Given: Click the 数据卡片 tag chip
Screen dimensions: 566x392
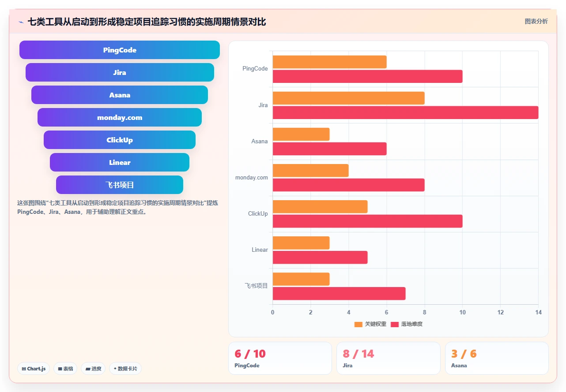Looking at the screenshot, I should 125,369.
